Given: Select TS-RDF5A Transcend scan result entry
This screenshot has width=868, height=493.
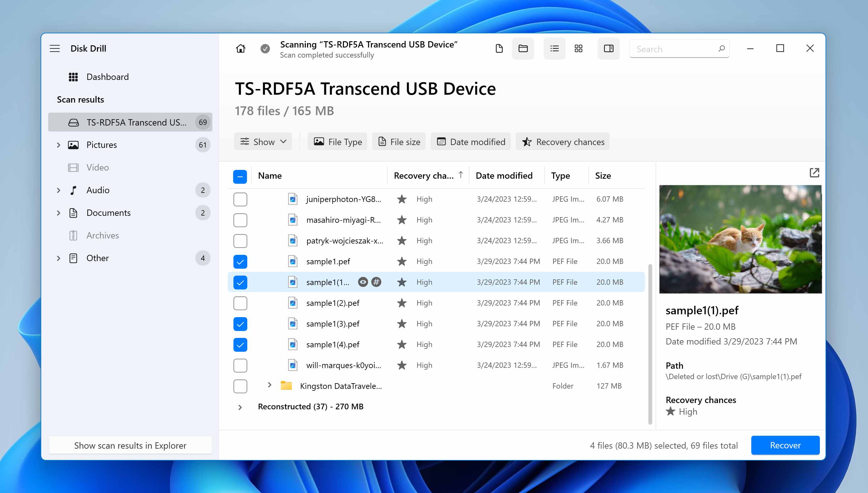Looking at the screenshot, I should [130, 122].
